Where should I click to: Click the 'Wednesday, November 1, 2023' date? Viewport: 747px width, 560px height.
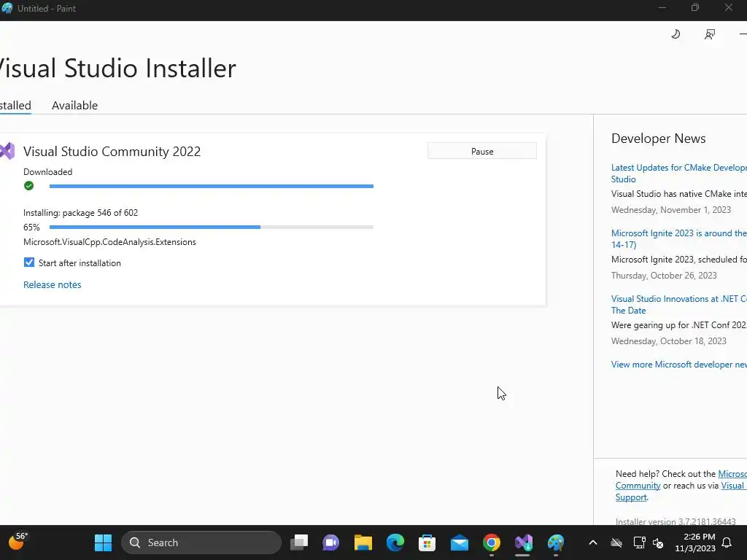671,210
